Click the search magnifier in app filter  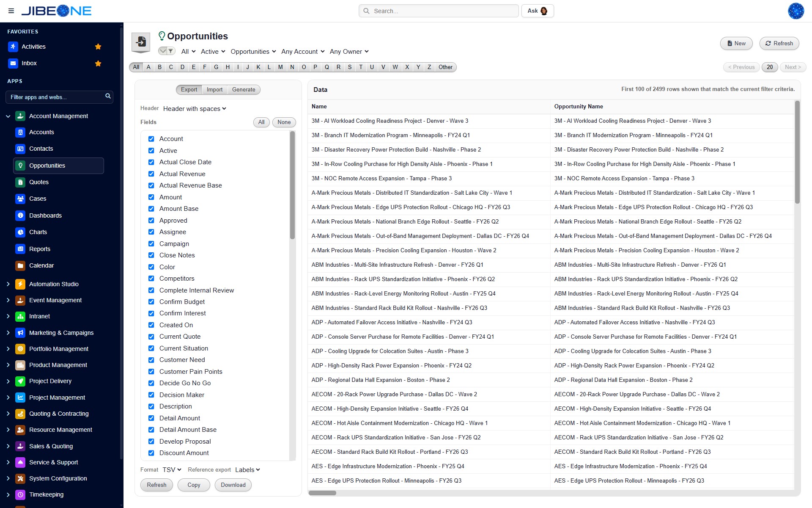pos(108,97)
